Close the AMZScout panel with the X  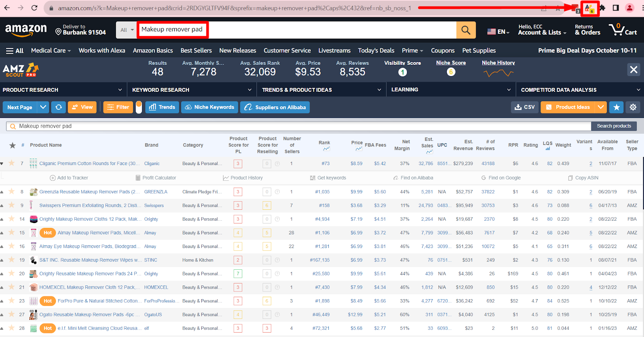(x=634, y=70)
